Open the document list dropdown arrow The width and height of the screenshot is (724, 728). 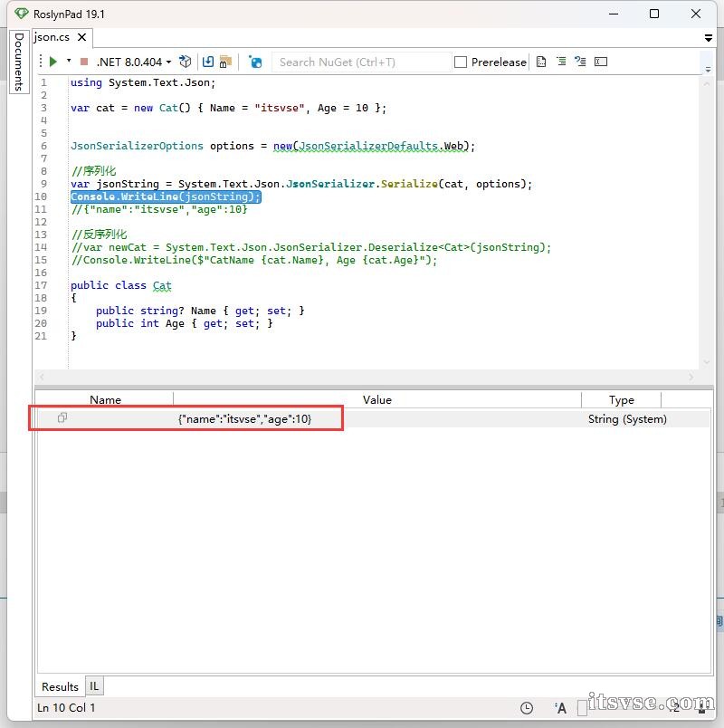coord(709,38)
